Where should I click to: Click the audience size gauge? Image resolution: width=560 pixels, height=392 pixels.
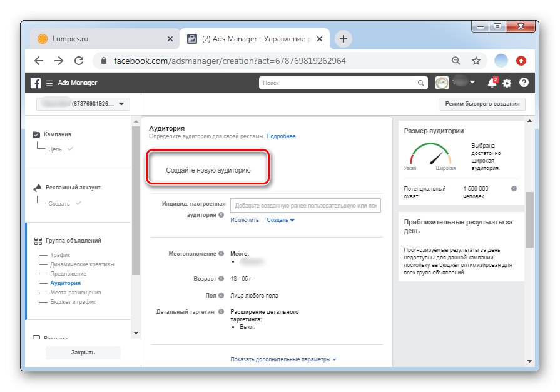pos(430,154)
